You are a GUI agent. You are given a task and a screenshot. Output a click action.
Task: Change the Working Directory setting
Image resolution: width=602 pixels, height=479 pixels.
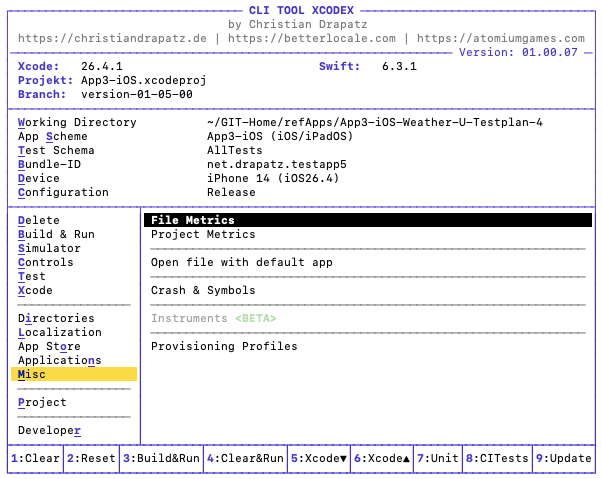[x=77, y=122]
